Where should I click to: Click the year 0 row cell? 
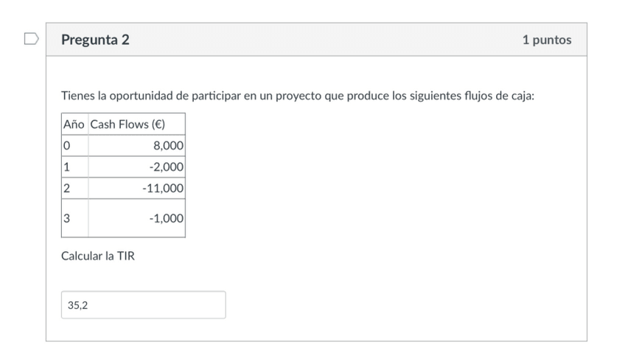pos(74,146)
